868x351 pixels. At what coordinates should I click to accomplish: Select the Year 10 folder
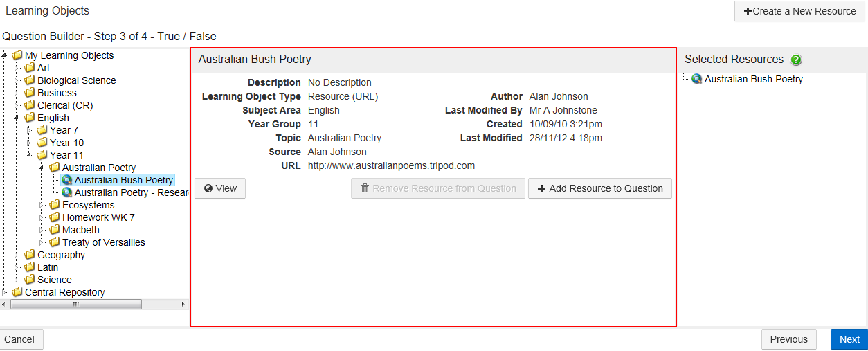coord(66,143)
